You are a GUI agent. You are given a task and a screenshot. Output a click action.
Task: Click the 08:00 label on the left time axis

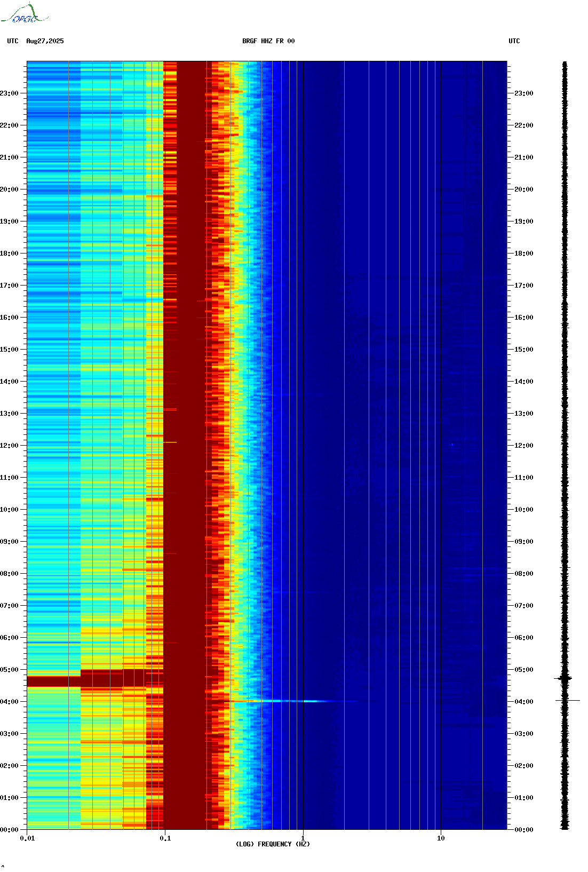9,574
